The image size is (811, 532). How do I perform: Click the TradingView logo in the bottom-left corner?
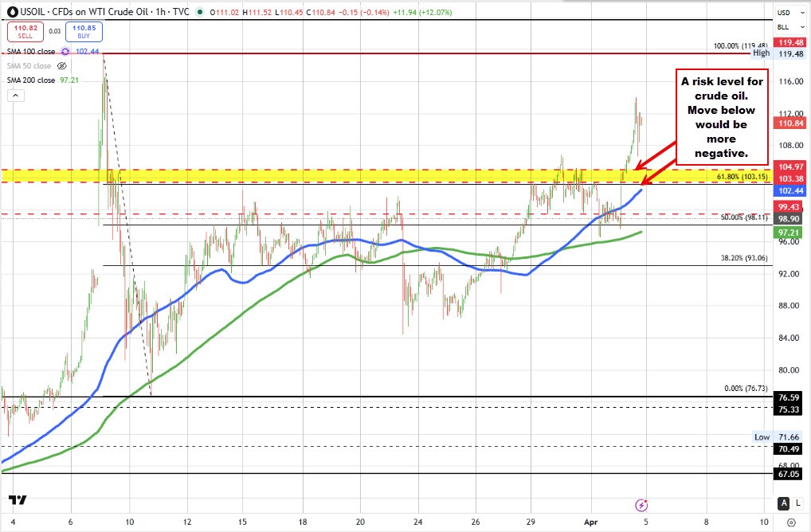click(18, 500)
